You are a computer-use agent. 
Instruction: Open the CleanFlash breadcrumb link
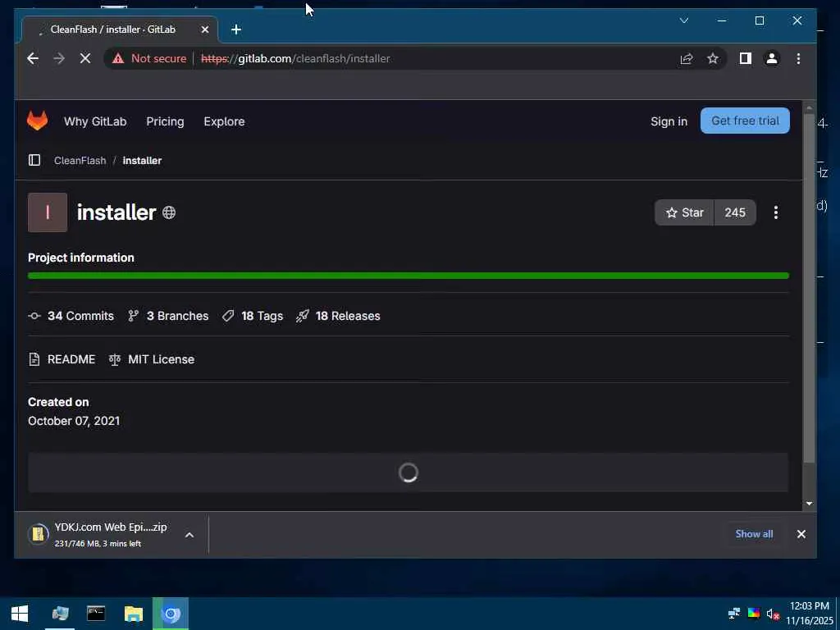click(x=80, y=160)
